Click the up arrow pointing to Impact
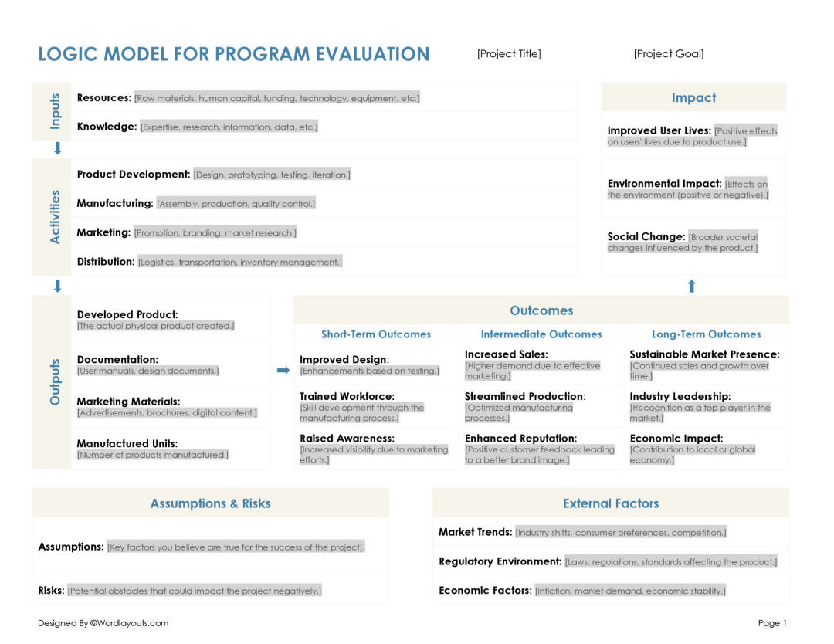Viewport: 834px width, 644px height. click(691, 286)
